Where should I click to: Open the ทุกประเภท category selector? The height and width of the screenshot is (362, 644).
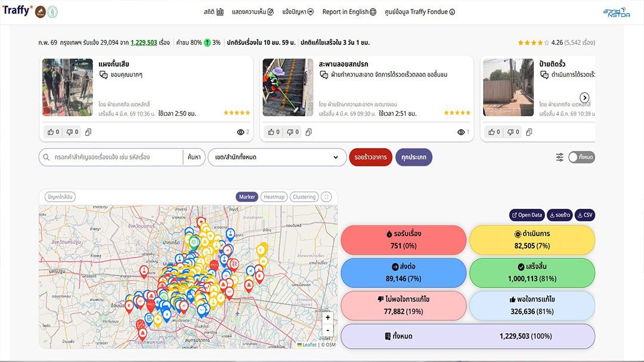click(413, 157)
